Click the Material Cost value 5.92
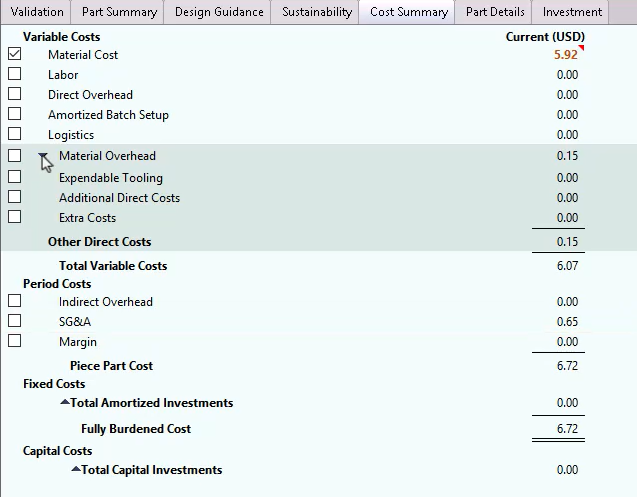 (565, 55)
